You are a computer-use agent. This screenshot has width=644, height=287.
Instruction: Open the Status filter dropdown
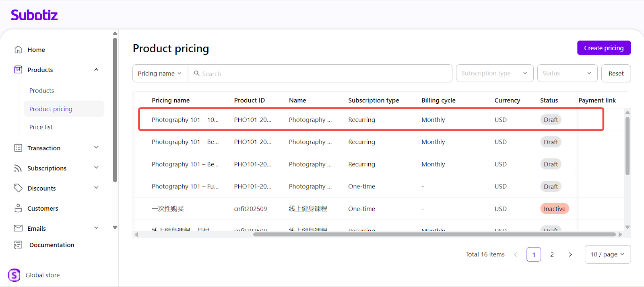pos(567,73)
